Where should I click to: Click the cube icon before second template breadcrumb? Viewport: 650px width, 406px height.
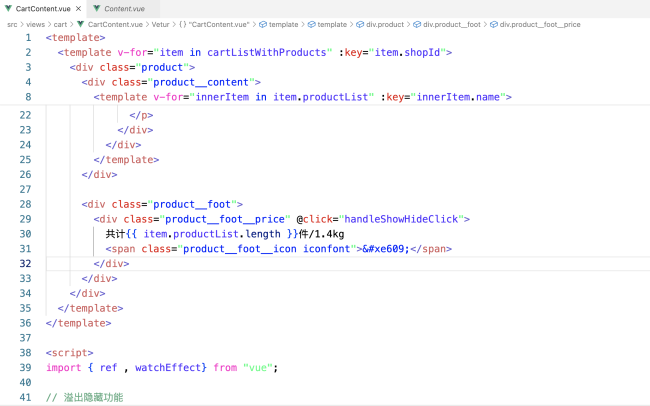click(311, 24)
